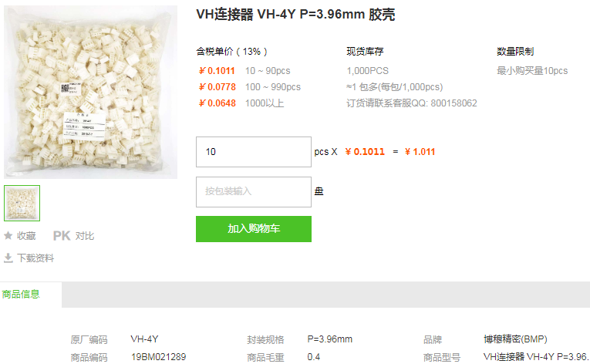Open the large product bag photo

[90, 92]
